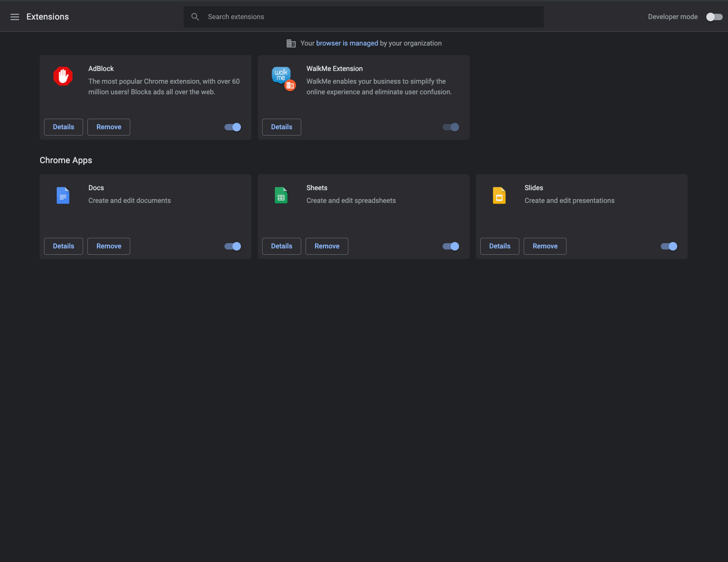View Details for WalkMe Extension
The width and height of the screenshot is (728, 562).
(x=282, y=127)
